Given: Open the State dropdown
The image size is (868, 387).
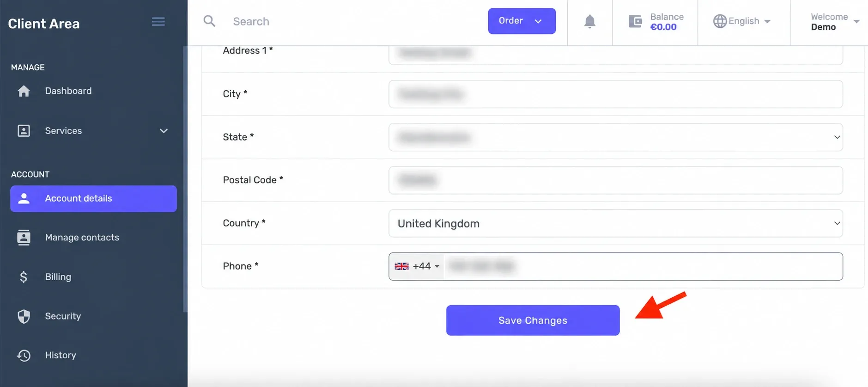Looking at the screenshot, I should point(615,137).
